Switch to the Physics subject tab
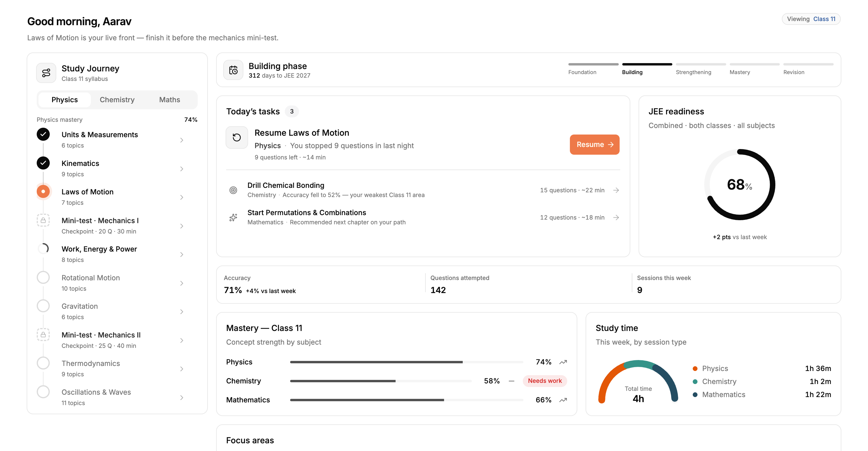Viewport: 868px width, 451px height. (x=65, y=100)
